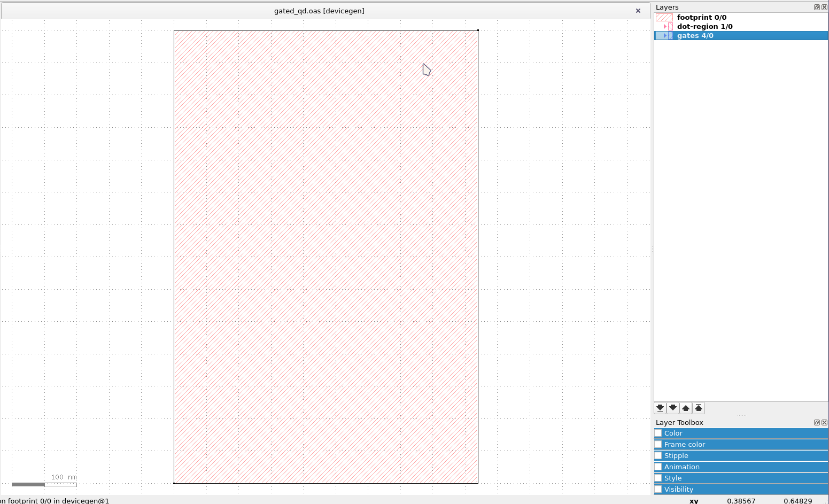Undock the Layers panel with float icon
This screenshot has width=829, height=504.
coord(817,7)
